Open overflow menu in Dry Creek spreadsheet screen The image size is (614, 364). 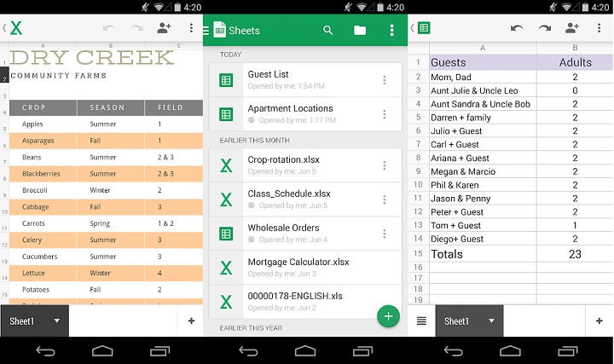[x=191, y=28]
